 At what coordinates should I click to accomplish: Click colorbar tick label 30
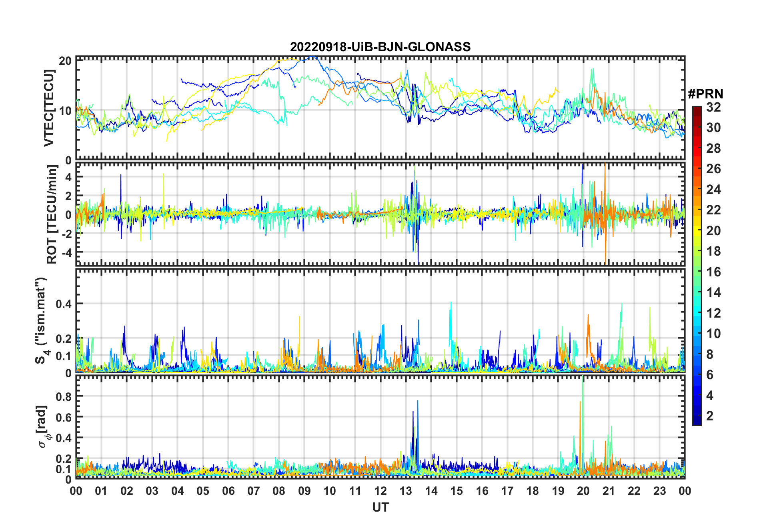(x=714, y=128)
